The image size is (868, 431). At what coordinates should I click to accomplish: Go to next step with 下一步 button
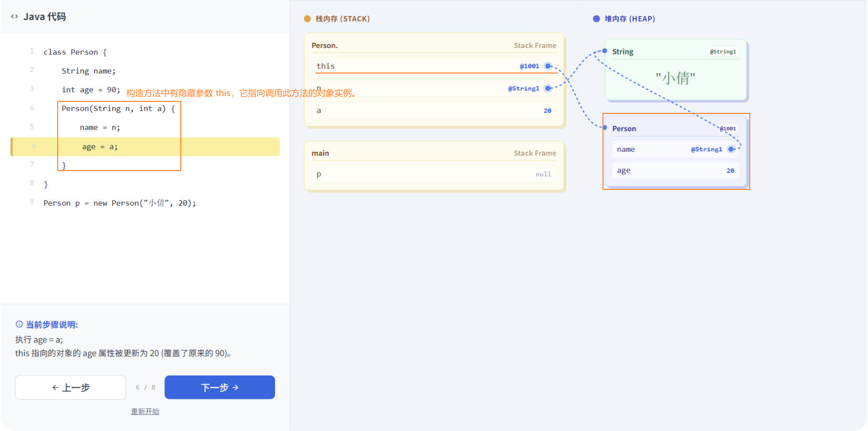pyautogui.click(x=220, y=387)
